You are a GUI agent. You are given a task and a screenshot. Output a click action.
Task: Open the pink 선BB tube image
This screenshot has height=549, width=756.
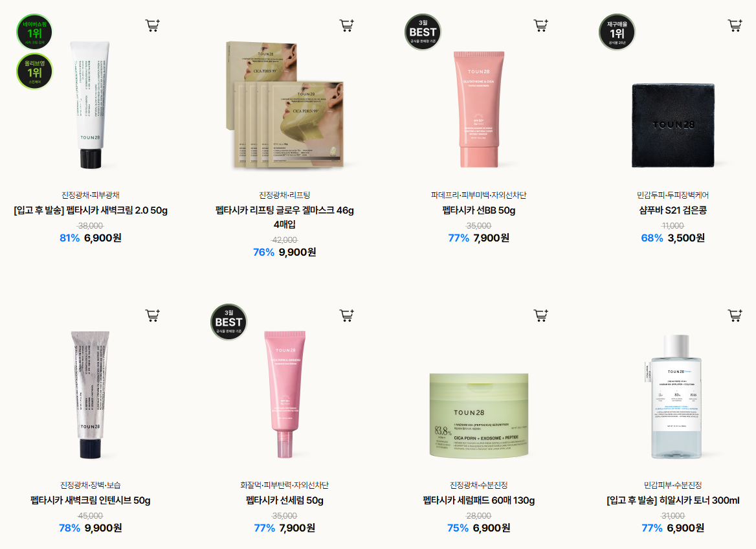coord(479,109)
